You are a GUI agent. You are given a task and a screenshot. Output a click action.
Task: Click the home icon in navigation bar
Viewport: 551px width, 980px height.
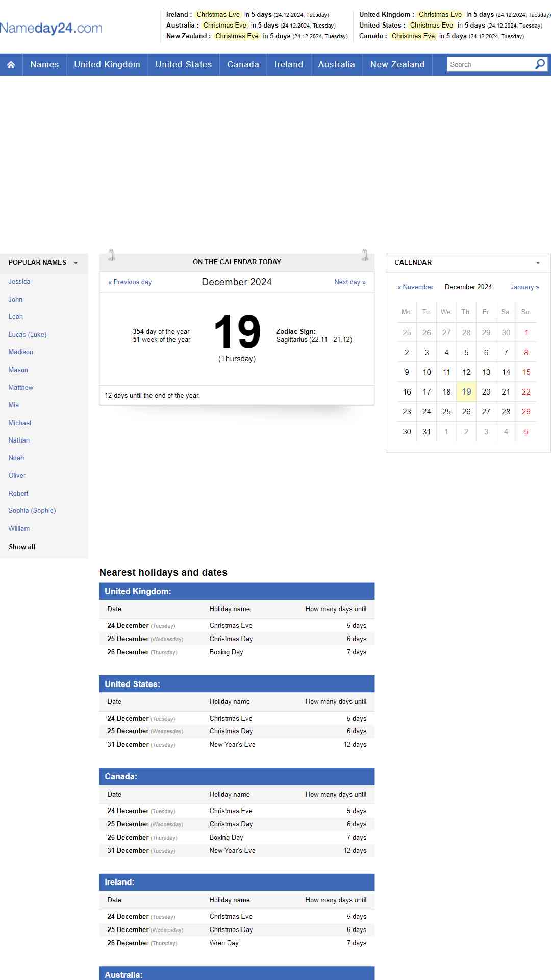[x=11, y=65]
